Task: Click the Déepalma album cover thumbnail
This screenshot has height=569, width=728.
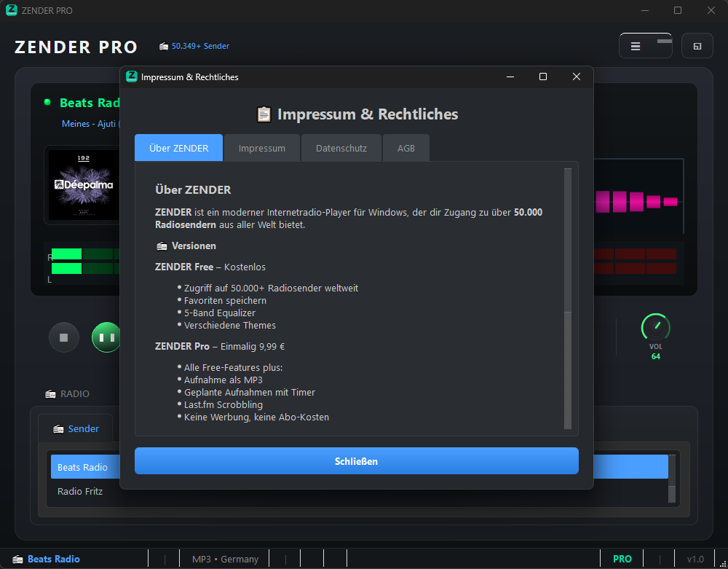Action: [83, 184]
